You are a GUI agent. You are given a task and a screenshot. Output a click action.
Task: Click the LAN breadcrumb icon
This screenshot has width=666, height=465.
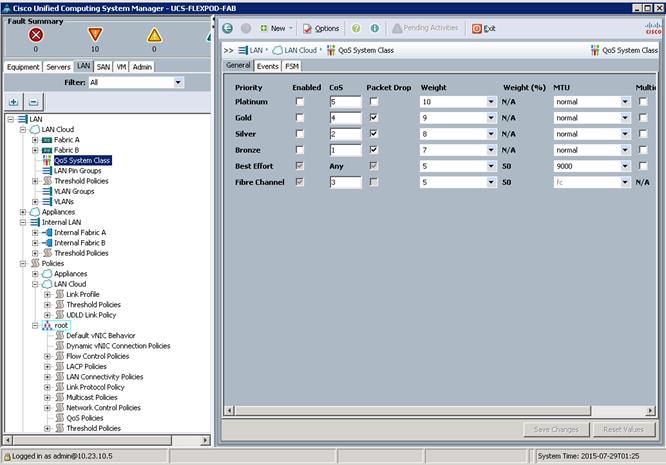pyautogui.click(x=243, y=50)
